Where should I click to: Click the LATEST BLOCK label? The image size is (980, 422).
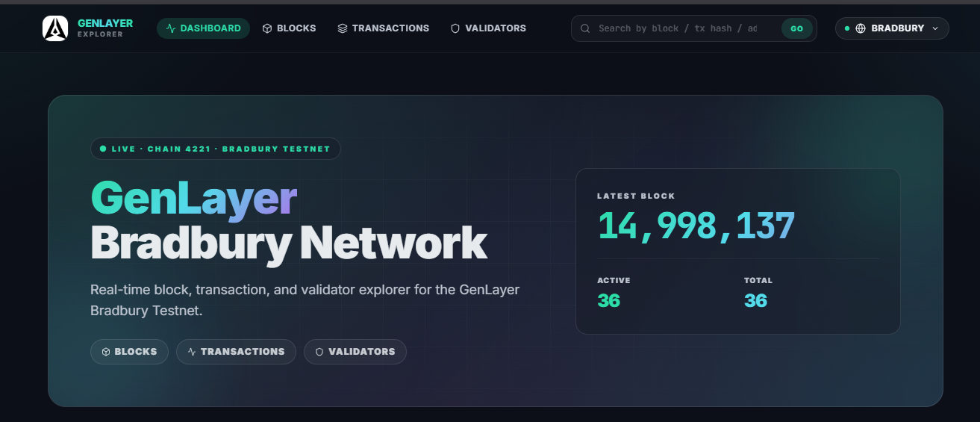636,196
